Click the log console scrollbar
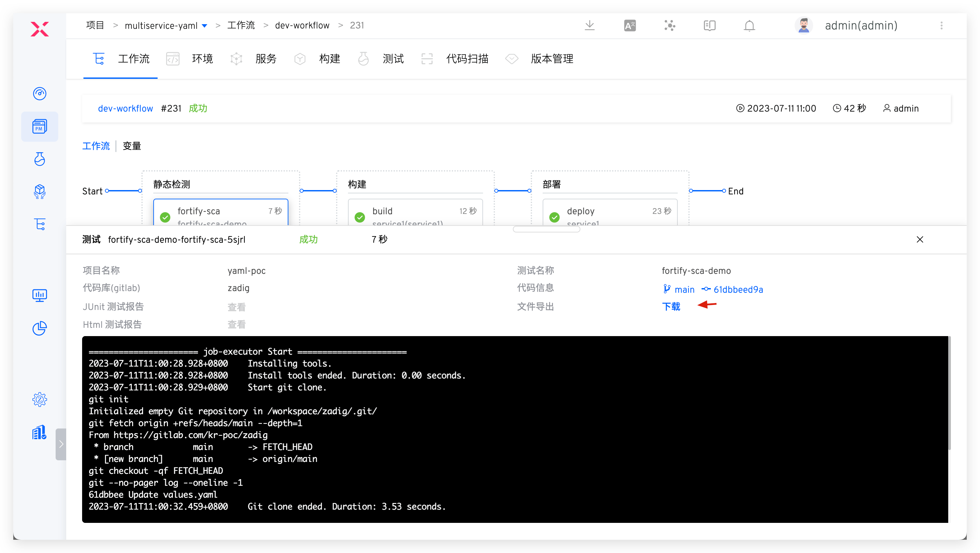Image resolution: width=980 pixels, height=553 pixels. pos(949,393)
